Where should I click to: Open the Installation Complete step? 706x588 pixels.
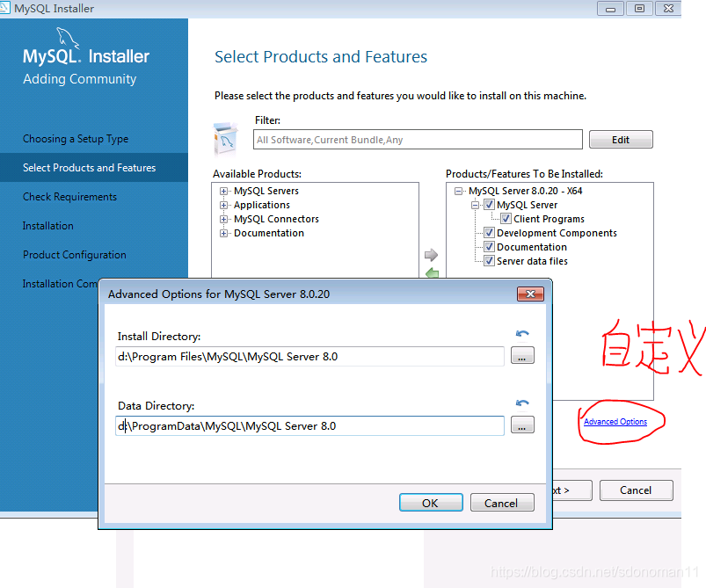pyautogui.click(x=60, y=284)
